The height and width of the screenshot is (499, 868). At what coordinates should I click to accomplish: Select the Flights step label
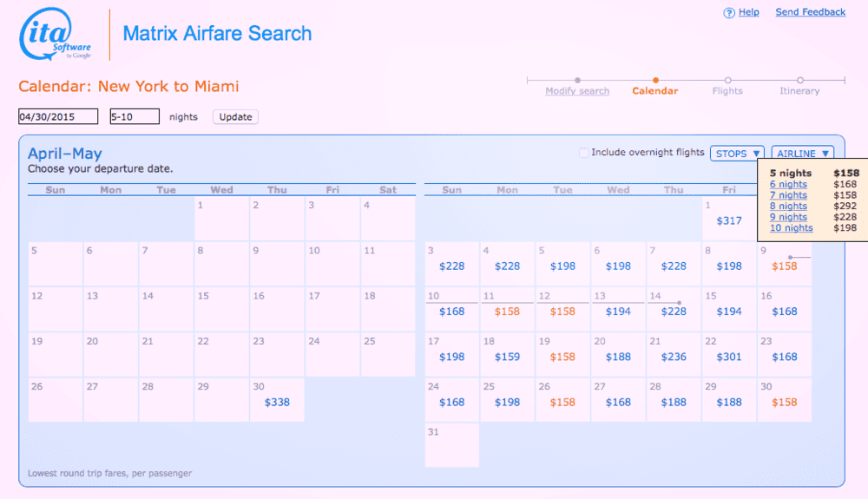pyautogui.click(x=727, y=91)
